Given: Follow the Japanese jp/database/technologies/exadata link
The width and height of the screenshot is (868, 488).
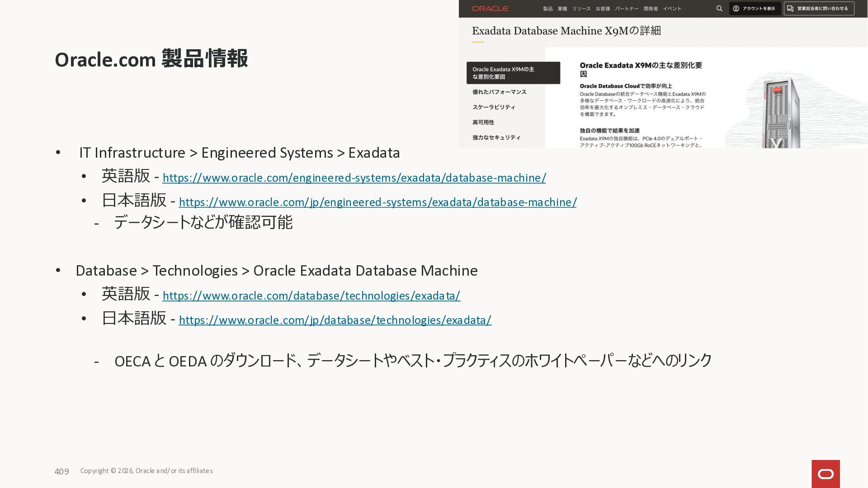Looking at the screenshot, I should [x=335, y=320].
